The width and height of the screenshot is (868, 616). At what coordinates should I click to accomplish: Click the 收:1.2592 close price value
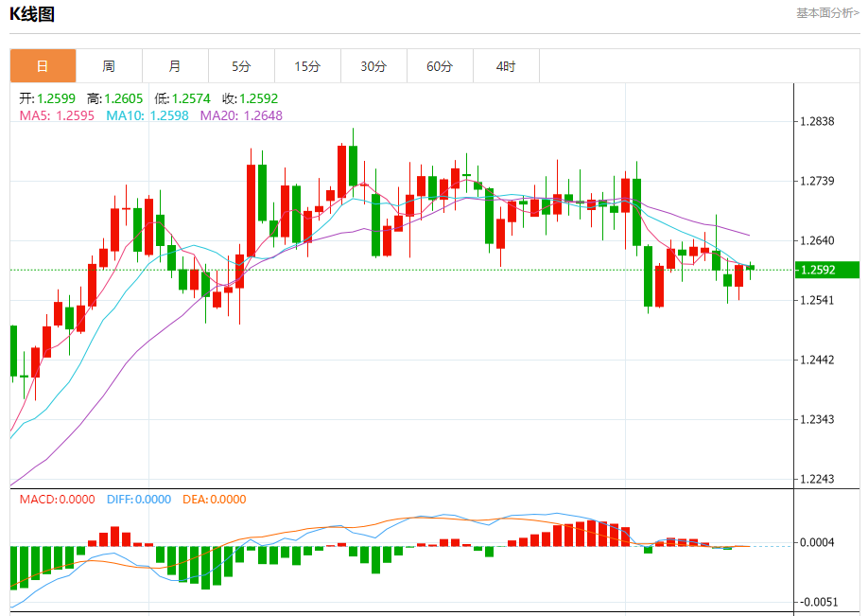250,98
